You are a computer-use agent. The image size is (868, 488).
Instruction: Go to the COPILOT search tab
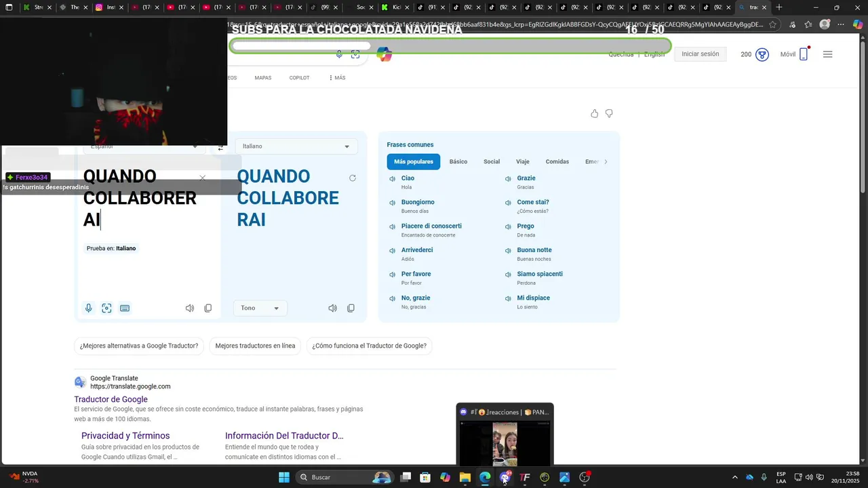[x=299, y=78]
